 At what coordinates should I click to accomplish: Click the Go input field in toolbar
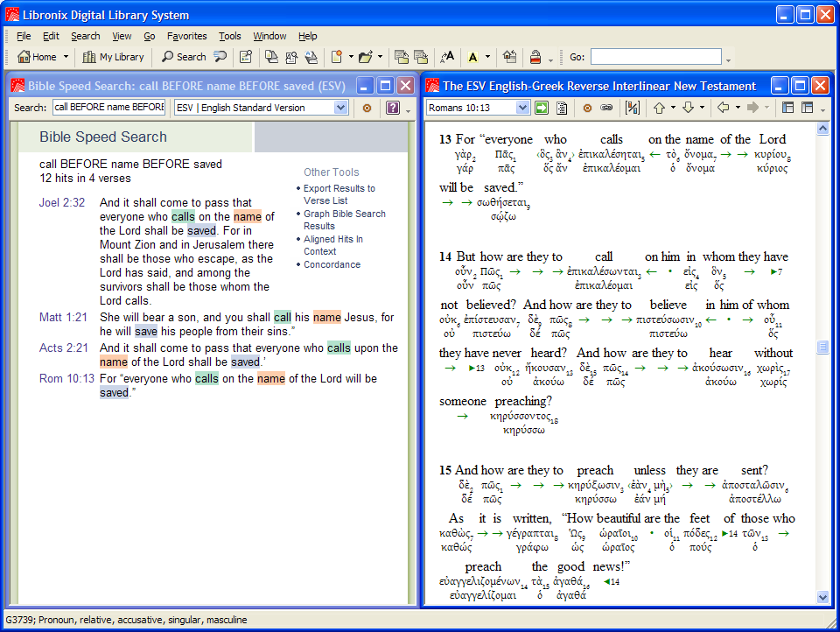(x=655, y=57)
